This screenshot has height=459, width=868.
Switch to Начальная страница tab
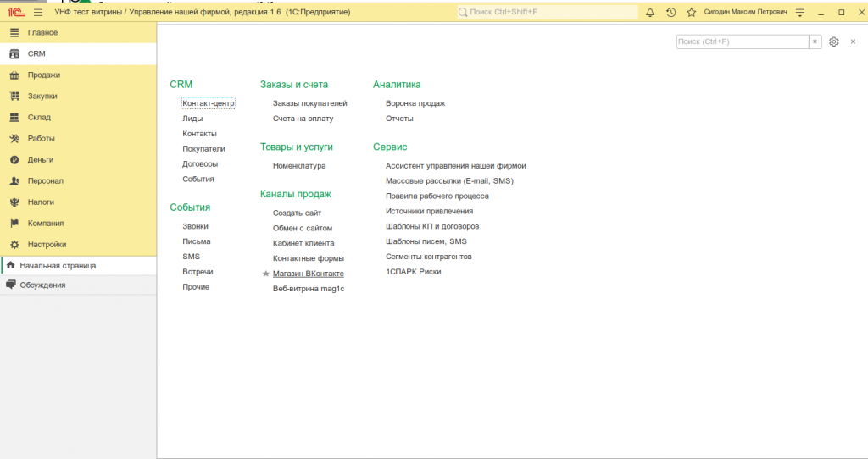click(78, 265)
